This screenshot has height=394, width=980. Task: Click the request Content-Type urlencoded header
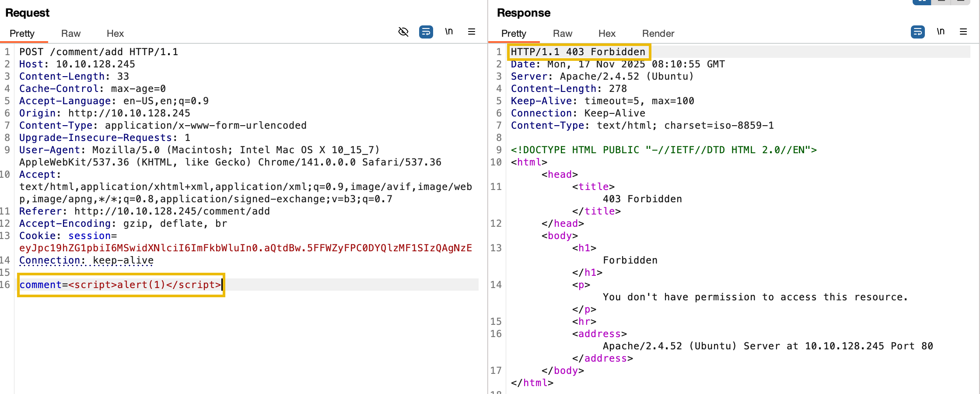click(x=163, y=125)
